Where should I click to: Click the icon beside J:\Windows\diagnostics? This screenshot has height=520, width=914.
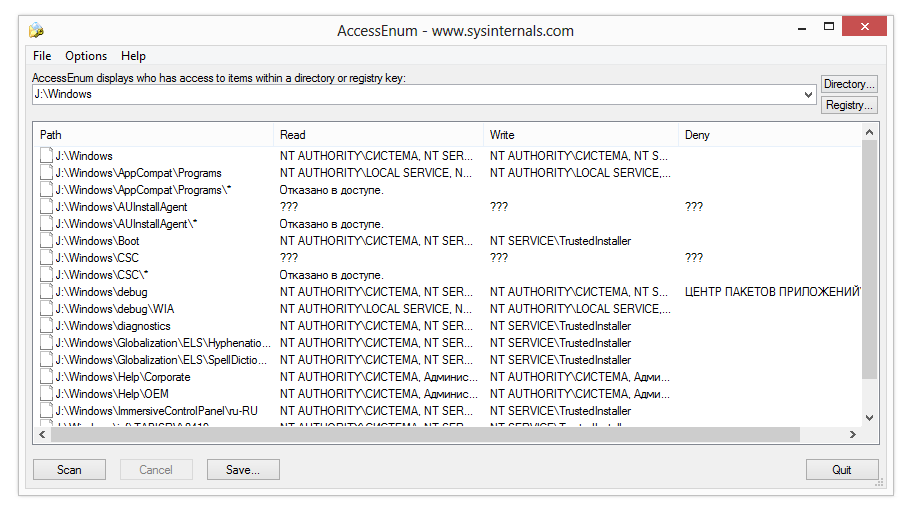tap(46, 326)
